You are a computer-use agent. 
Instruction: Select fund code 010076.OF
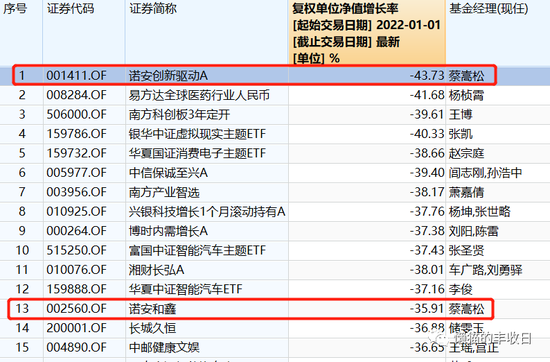(x=76, y=270)
